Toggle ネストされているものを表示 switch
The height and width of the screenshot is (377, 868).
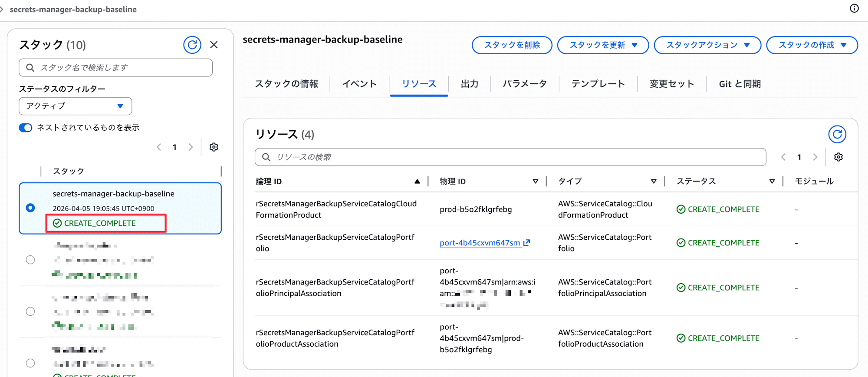pos(26,128)
